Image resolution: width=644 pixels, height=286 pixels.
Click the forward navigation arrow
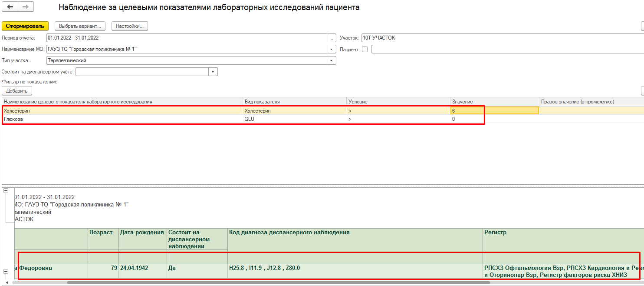click(x=26, y=7)
